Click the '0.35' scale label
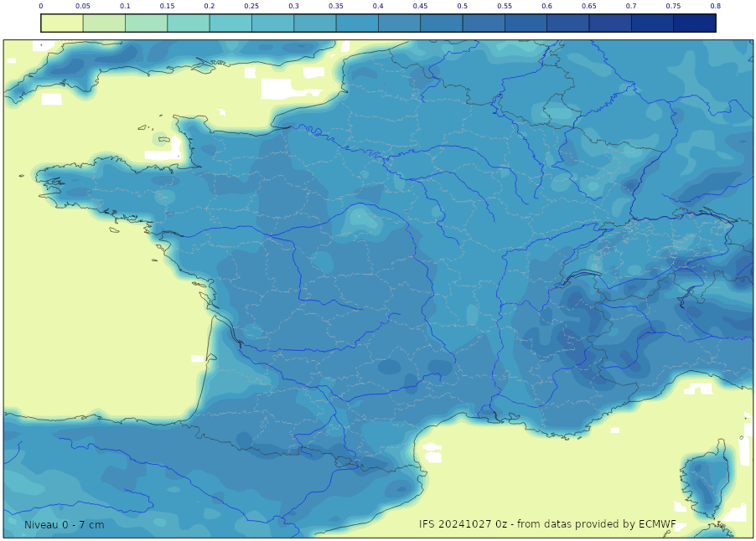The width and height of the screenshot is (756, 541). [x=336, y=6]
